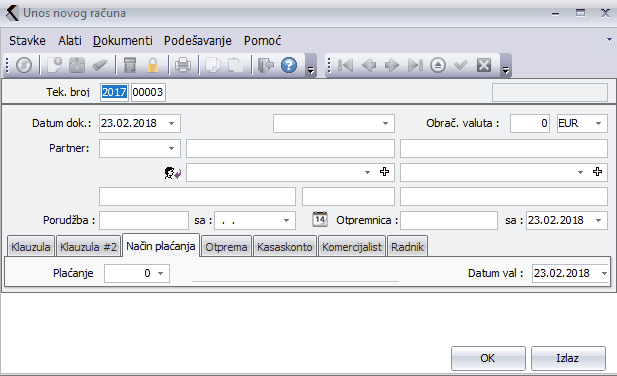Open the Podešavanje menu

[x=198, y=41]
